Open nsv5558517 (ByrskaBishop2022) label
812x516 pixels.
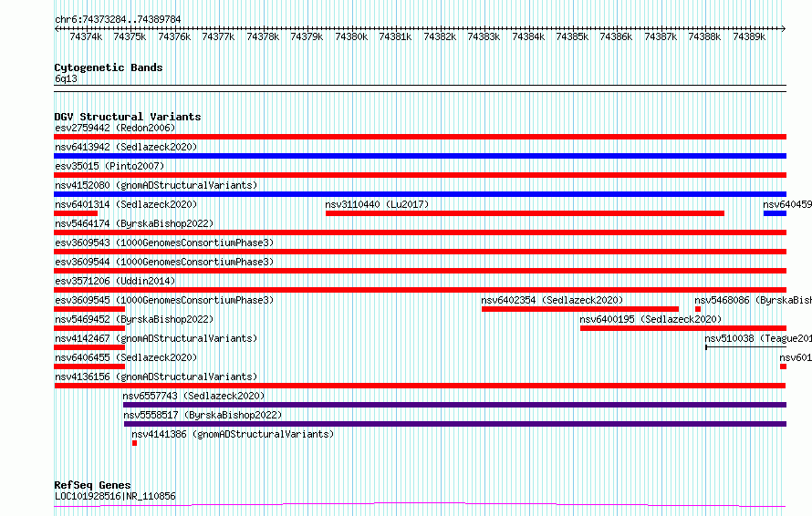tap(203, 415)
